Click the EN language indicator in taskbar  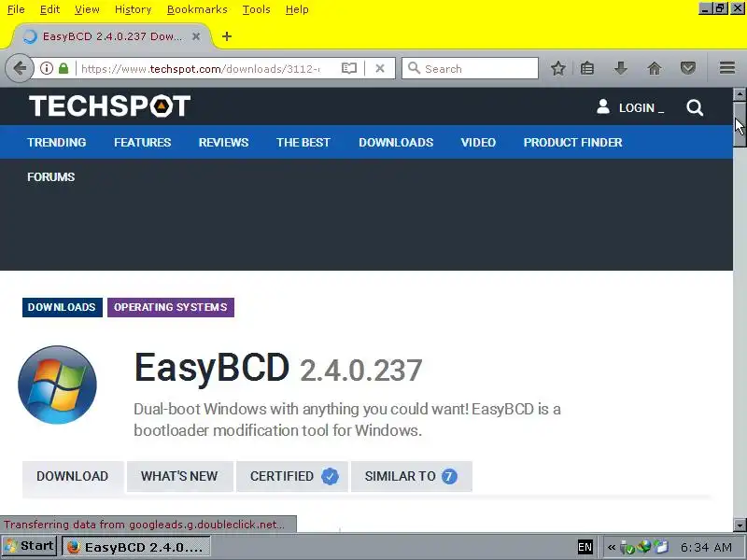(585, 547)
